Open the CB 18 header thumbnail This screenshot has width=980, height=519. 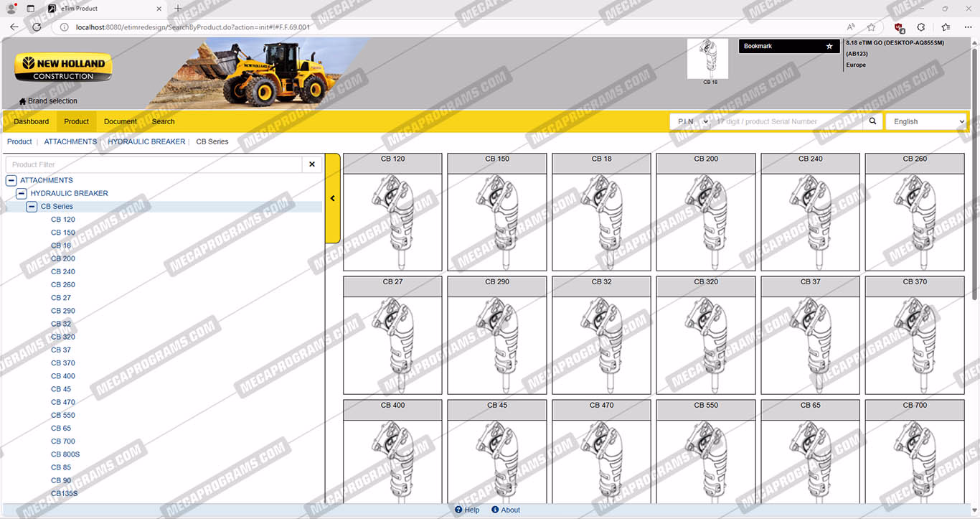[707, 60]
